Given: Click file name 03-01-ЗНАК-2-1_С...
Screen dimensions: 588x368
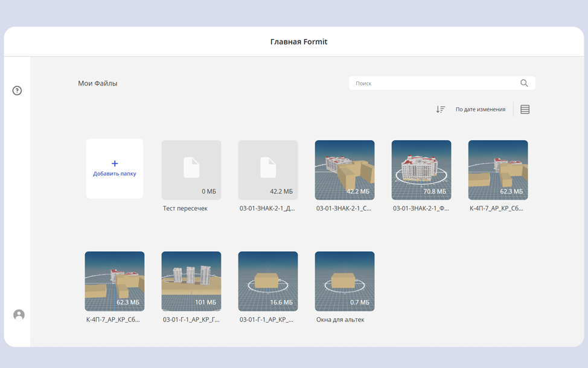Looking at the screenshot, I should pyautogui.click(x=344, y=208).
